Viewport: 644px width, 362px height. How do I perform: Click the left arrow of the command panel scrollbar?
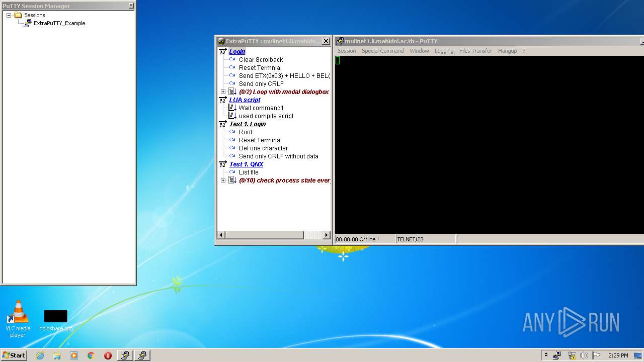point(221,235)
